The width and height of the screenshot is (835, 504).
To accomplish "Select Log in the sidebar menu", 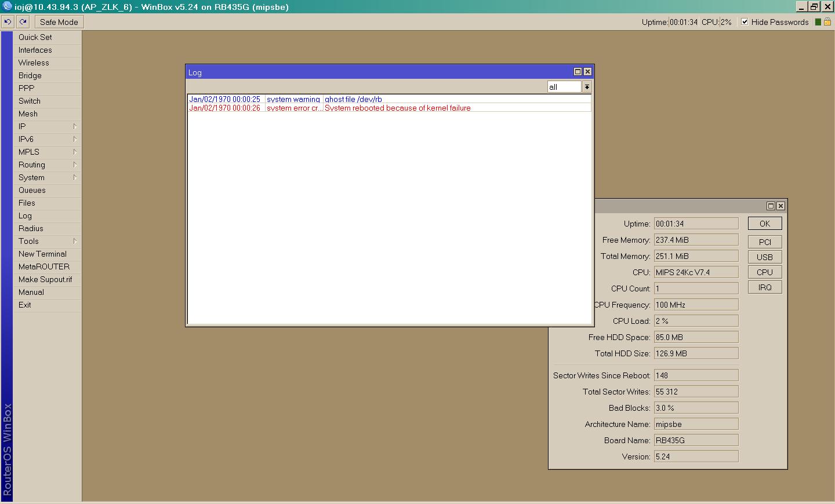I will (x=47, y=216).
